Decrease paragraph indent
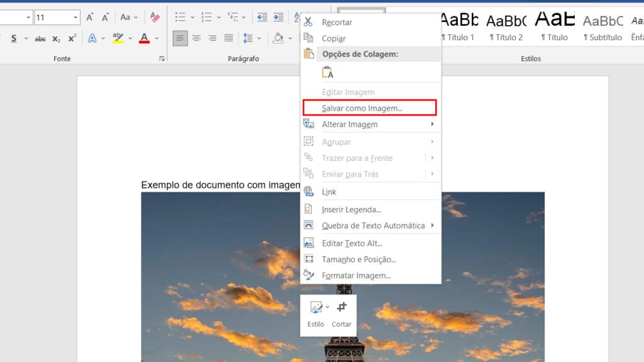Screen dimensions: 644x362 [262, 17]
